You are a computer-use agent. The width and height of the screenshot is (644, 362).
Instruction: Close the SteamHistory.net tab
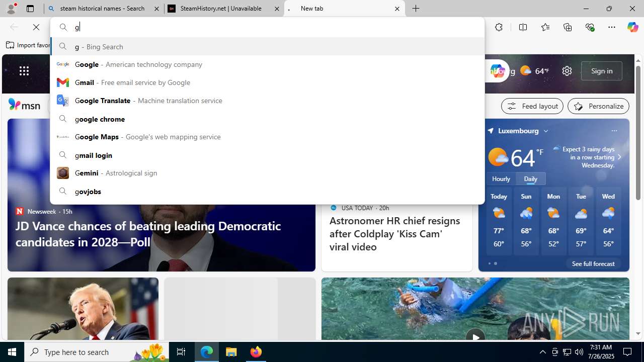click(277, 9)
